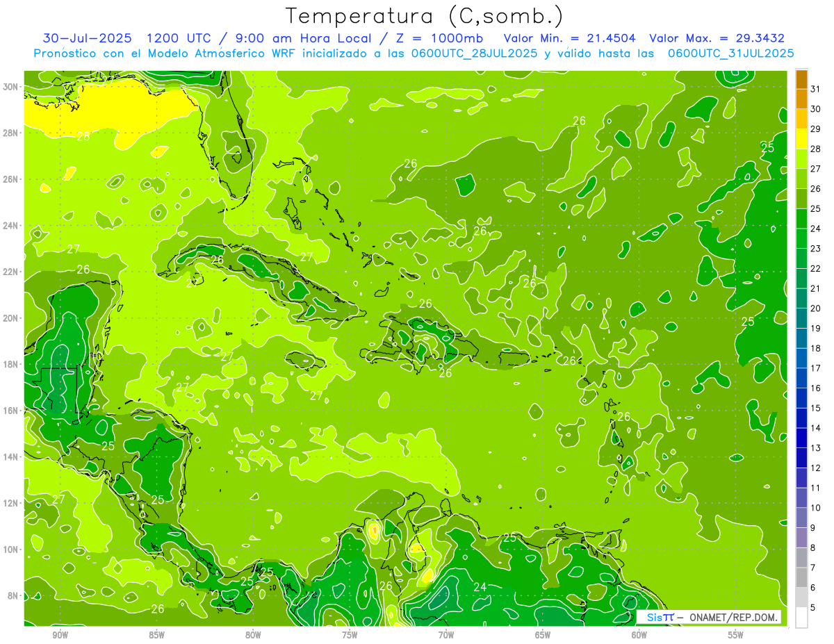Click the 12N latitude axis label
This screenshot has width=834, height=644.
pos(12,503)
